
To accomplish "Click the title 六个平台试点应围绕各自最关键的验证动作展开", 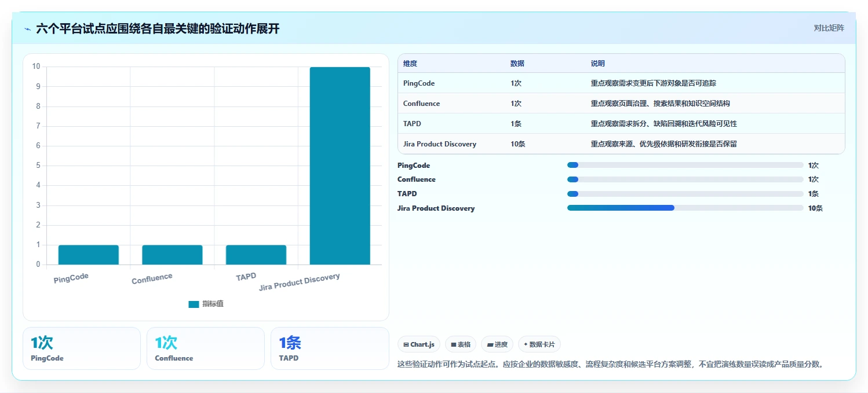I will pos(158,28).
